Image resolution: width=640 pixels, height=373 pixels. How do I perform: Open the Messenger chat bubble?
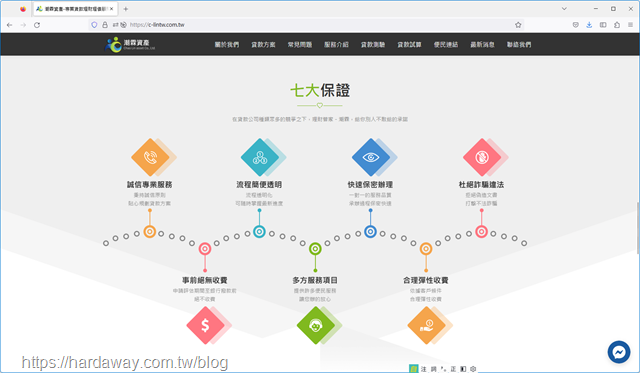[619, 352]
